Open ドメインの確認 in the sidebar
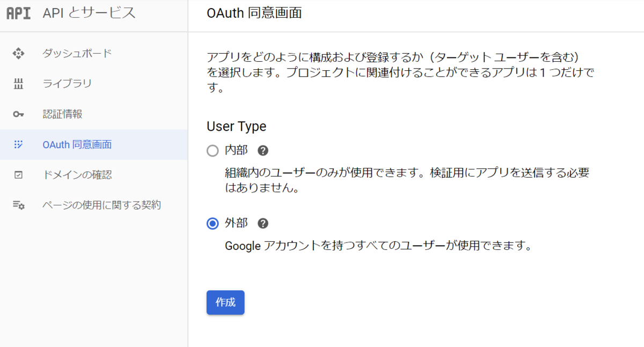This screenshot has width=644, height=347. coord(94,175)
